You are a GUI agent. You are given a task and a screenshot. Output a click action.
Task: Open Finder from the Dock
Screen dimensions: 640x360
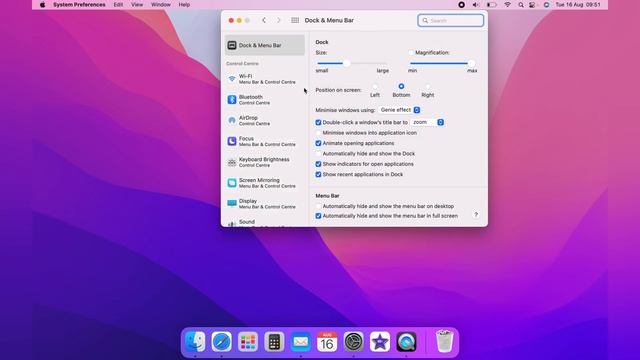195,342
